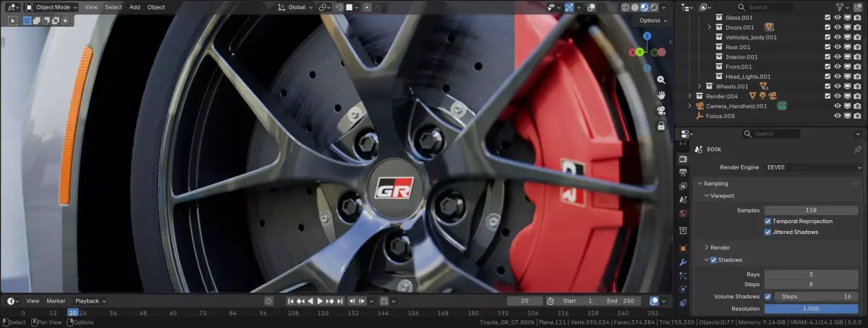Uncheck Jittered Shadows

768,232
